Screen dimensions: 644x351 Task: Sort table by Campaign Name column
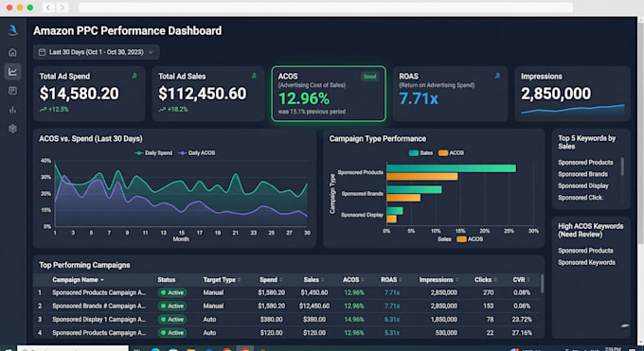(78, 280)
